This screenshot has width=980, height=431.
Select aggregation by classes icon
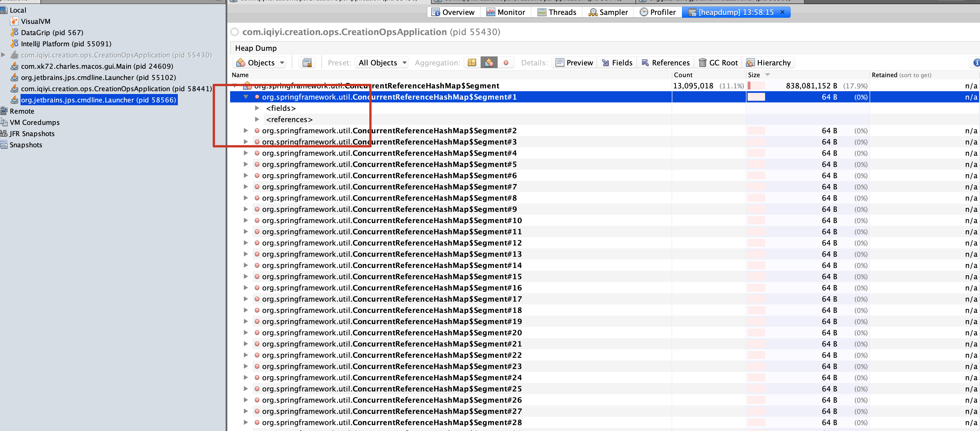point(489,63)
